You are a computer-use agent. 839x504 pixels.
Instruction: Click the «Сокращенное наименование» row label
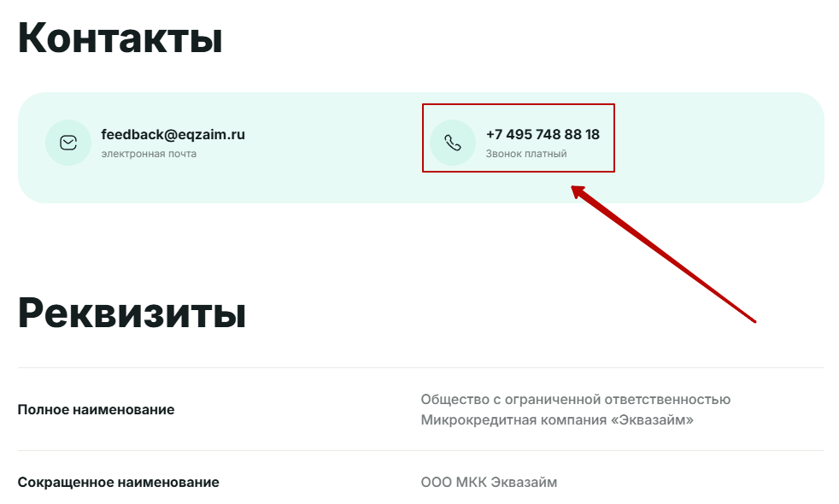[118, 482]
